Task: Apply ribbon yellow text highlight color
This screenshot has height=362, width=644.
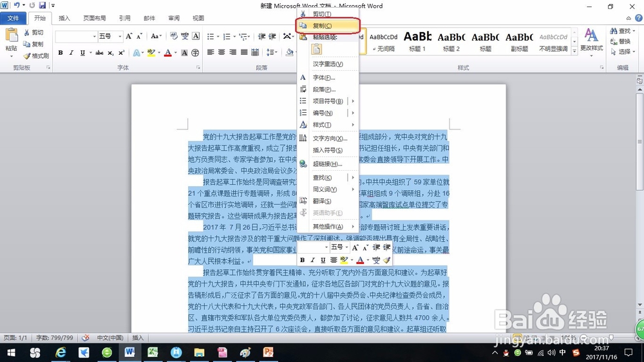Action: (151, 53)
